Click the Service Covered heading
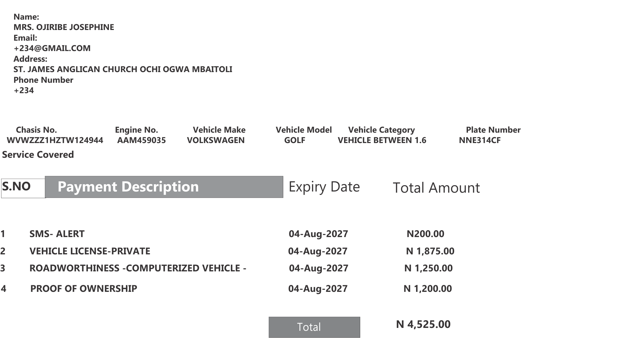This screenshot has height=338, width=644. [x=38, y=155]
